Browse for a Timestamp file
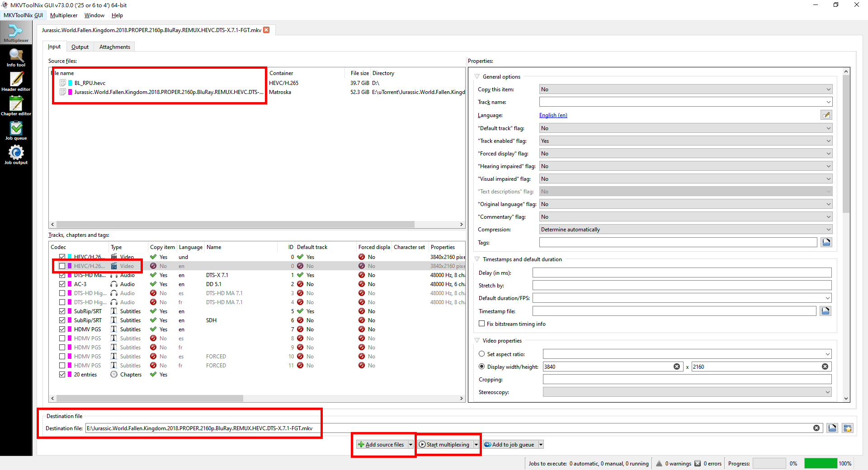 (x=826, y=311)
